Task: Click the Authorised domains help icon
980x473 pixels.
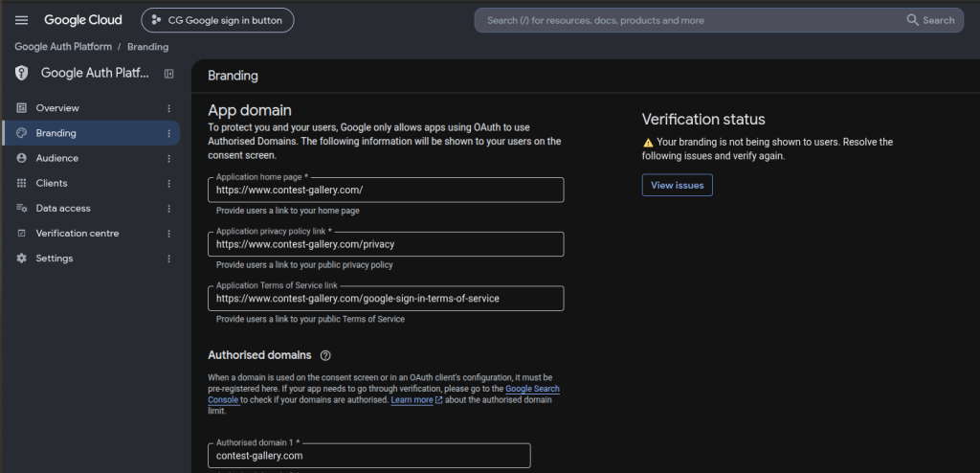Action: [325, 355]
